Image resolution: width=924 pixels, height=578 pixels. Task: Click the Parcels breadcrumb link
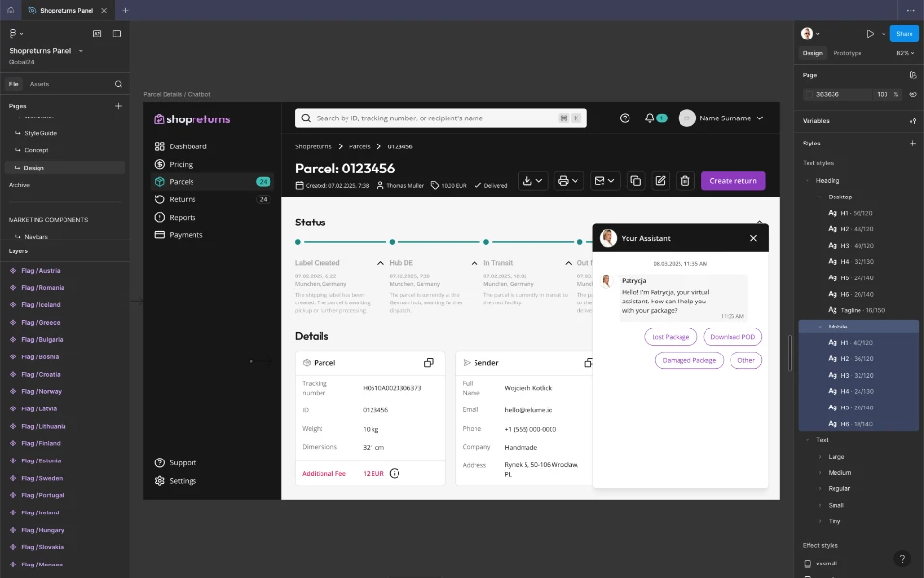pyautogui.click(x=359, y=146)
